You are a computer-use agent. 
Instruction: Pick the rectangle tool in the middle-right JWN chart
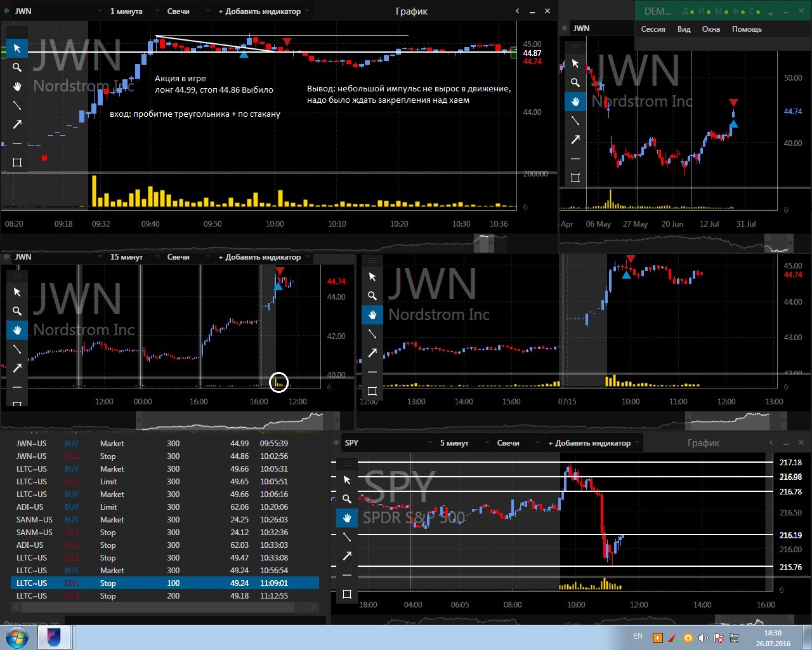pyautogui.click(x=372, y=391)
